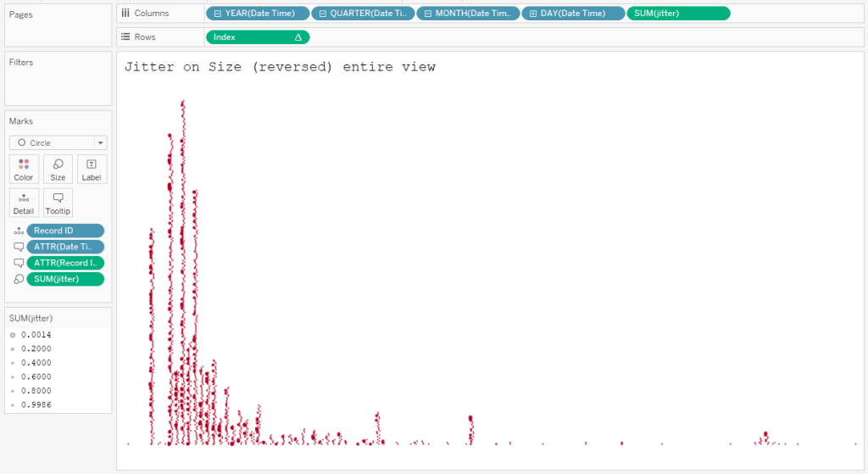Click the 0.0014 size legend entry
The image size is (868, 474).
pos(36,335)
